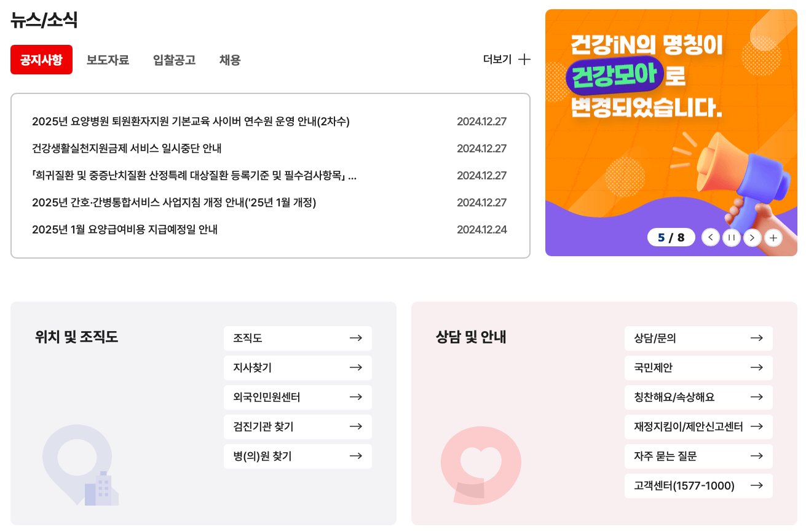The height and width of the screenshot is (532, 806).
Task: Expand the banner list with plus button
Action: (x=773, y=237)
